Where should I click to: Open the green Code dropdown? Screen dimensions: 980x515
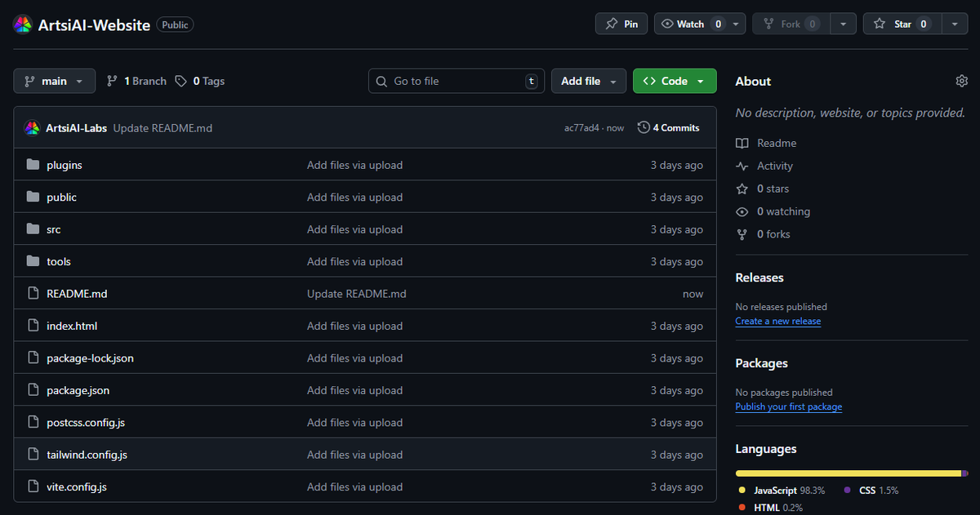point(675,81)
